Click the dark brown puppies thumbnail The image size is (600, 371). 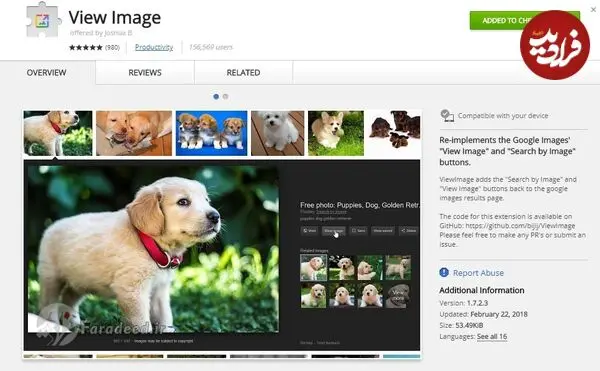pos(395,130)
